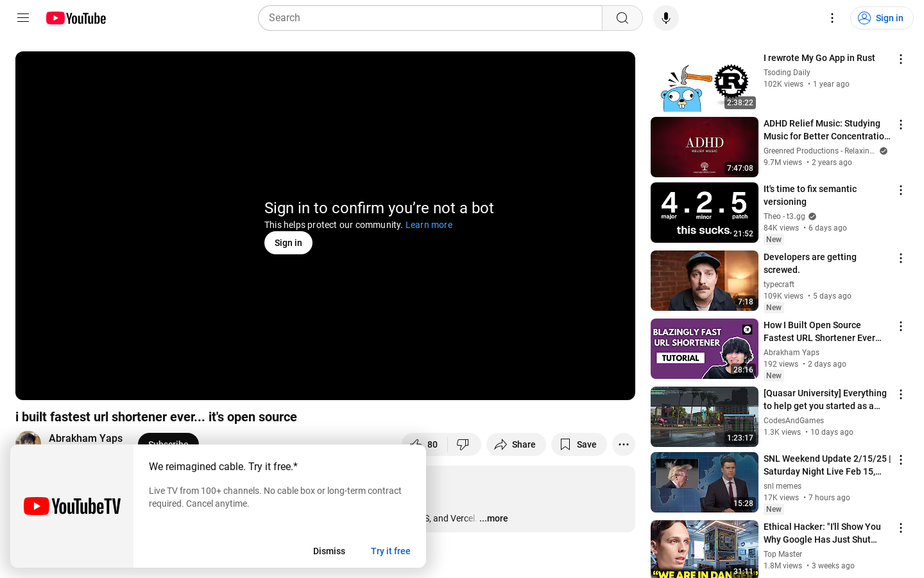Open 'Developers are getting screwed' thumbnail

[x=705, y=281]
